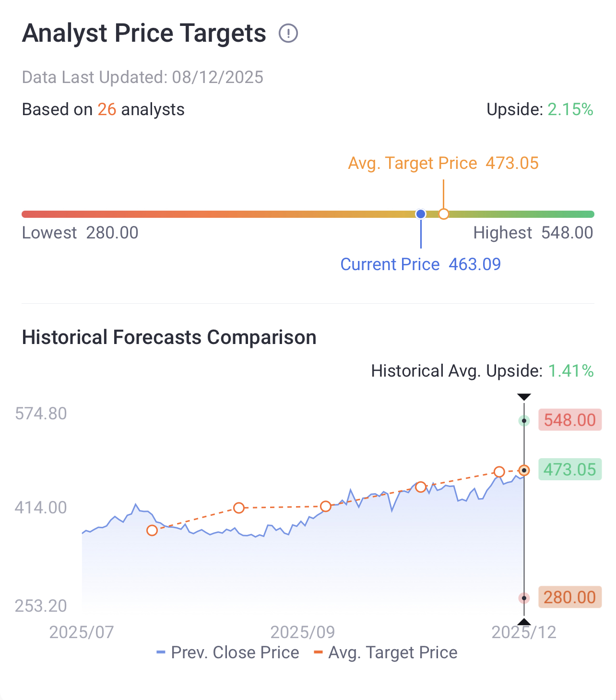
Task: Click the first orange forecast point on chart
Action: click(x=152, y=530)
